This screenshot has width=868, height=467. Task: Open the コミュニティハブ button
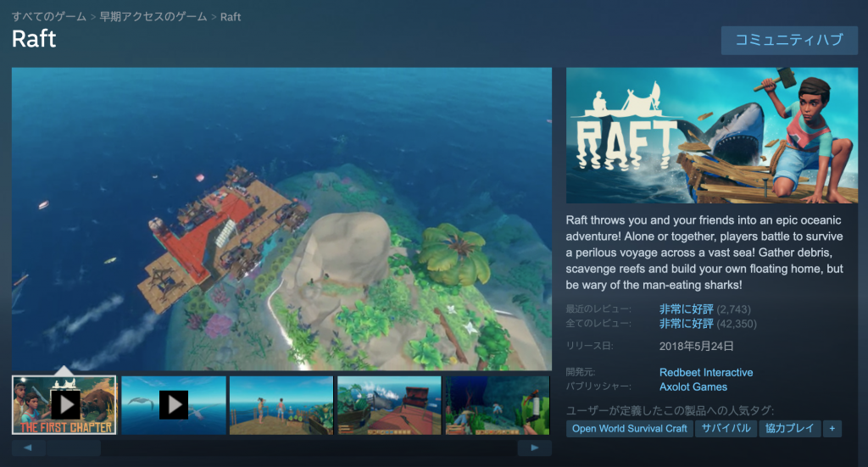coord(789,40)
